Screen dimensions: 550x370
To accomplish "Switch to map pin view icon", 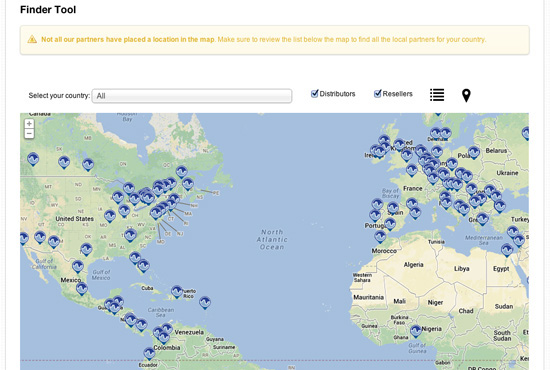I will [466, 95].
